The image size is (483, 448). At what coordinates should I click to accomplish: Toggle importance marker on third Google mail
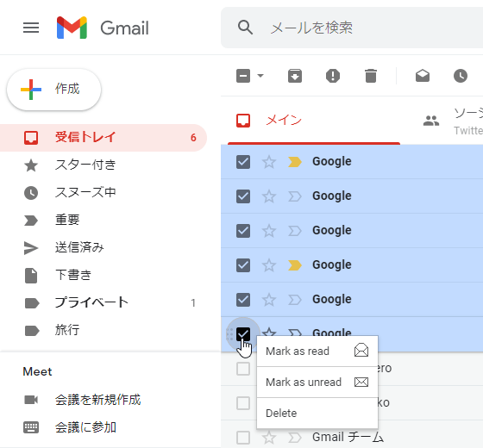click(295, 231)
